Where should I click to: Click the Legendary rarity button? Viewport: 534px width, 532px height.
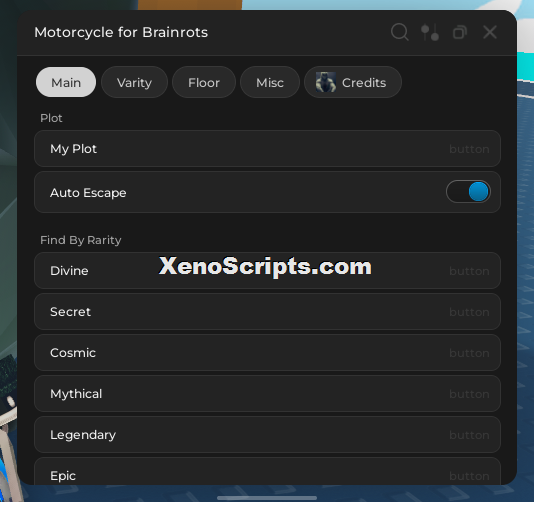[x=267, y=435]
